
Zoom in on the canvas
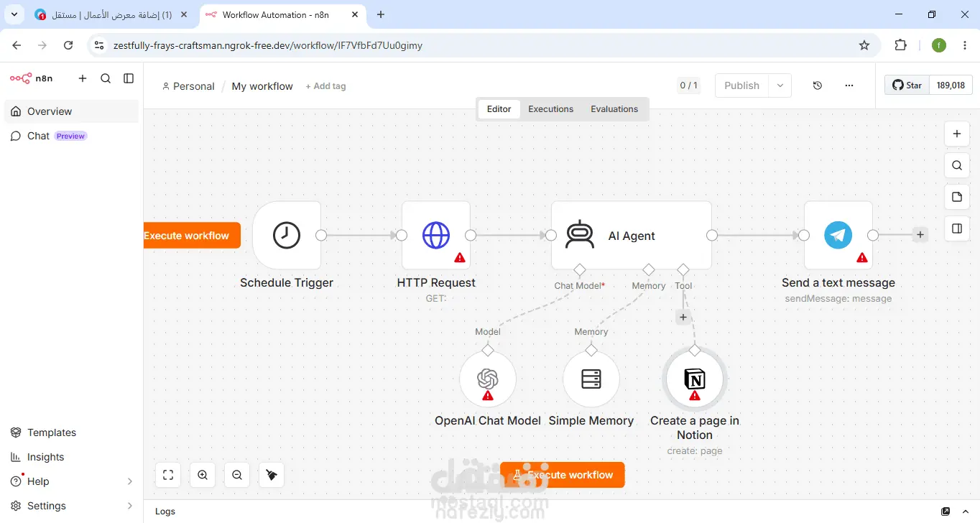[203, 475]
